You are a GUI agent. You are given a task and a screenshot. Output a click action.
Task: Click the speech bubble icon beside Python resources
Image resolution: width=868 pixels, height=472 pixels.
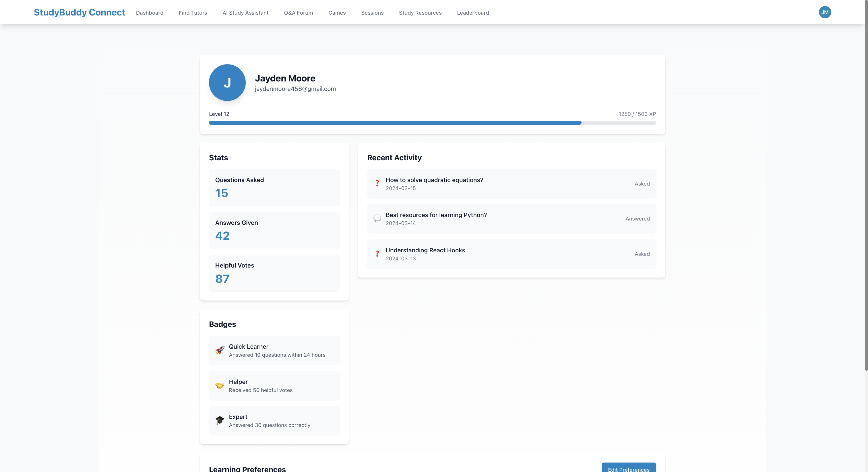(x=377, y=219)
